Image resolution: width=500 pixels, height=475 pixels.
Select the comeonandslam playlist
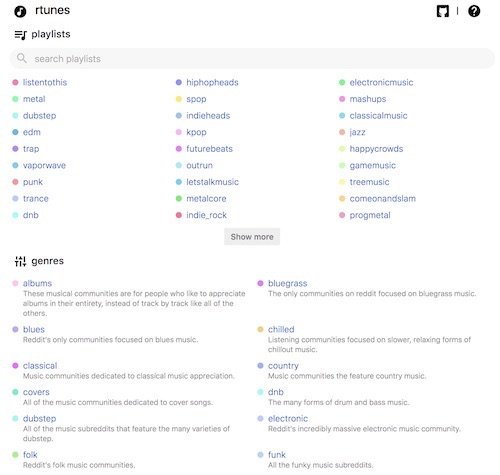point(383,199)
